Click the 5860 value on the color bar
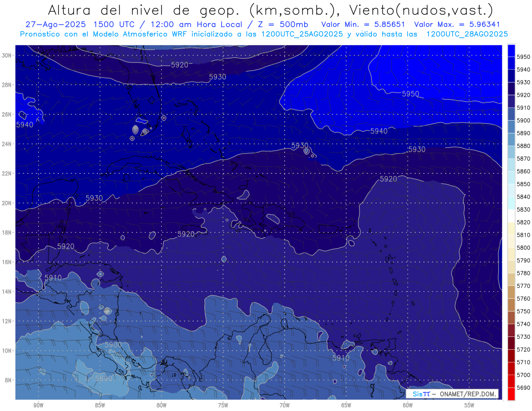Image resolution: width=532 pixels, height=411 pixels. 523,171
